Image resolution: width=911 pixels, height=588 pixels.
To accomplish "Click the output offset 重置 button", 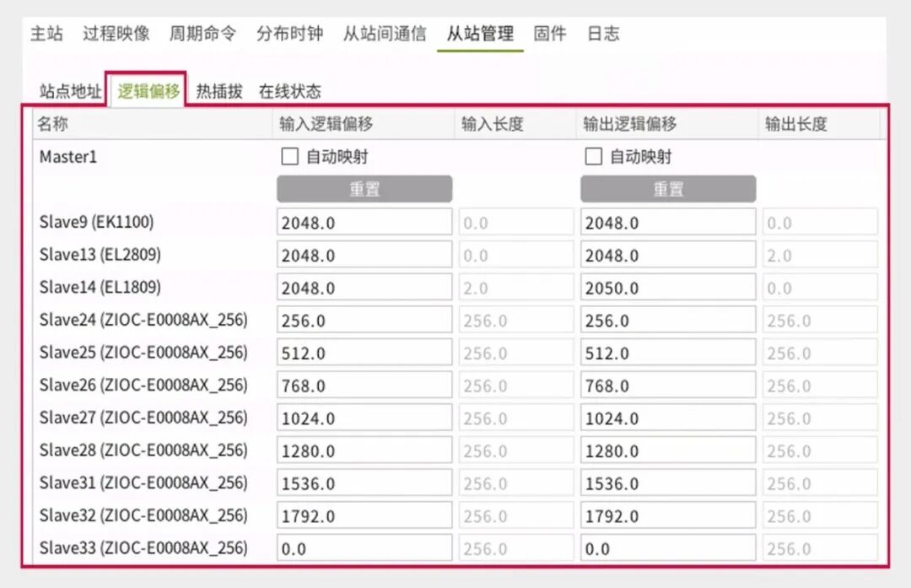I will click(x=668, y=189).
